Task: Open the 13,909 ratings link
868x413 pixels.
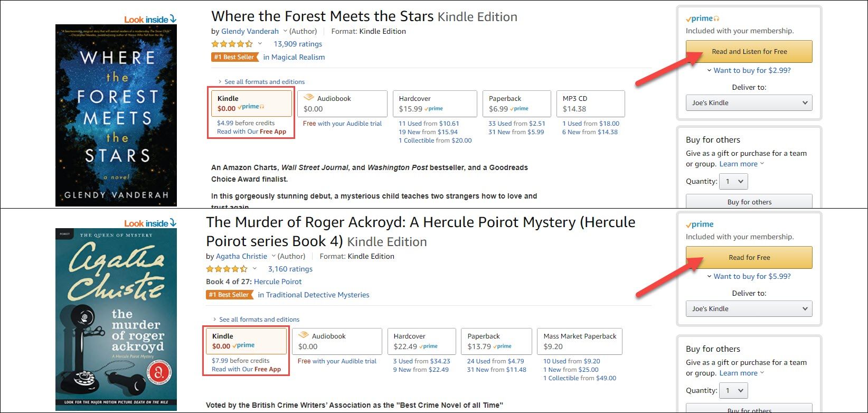Action: pos(298,44)
